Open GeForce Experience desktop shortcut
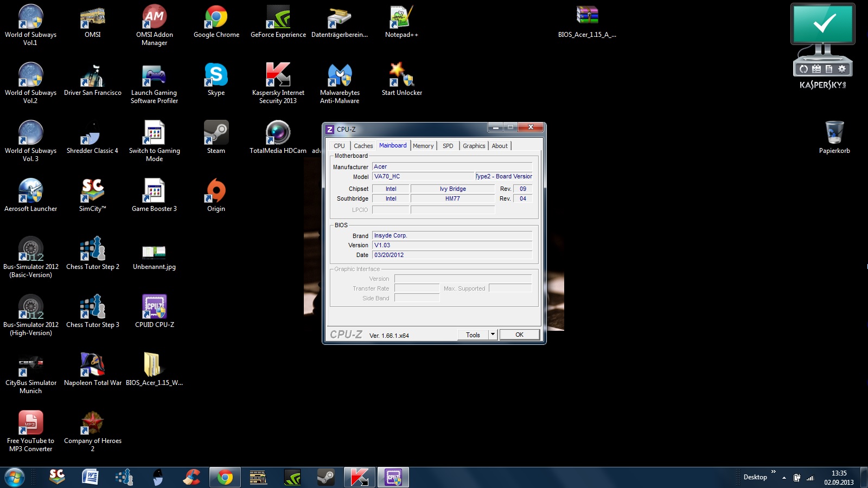 pyautogui.click(x=278, y=22)
